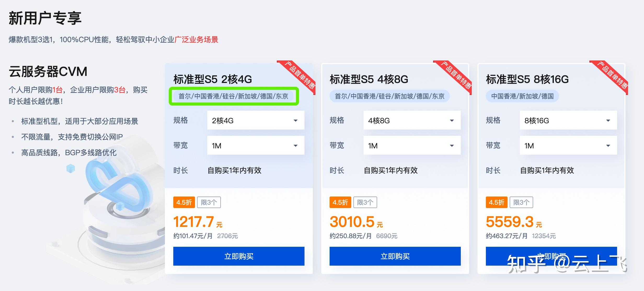Expand 1M bandwidth dropdown in 2核4G card
The height and width of the screenshot is (291, 644).
point(255,145)
